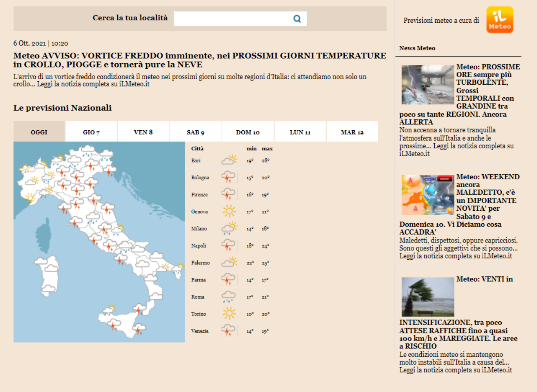Click Bologna's thunderstorm weather icon
Viewport: 537px width, 392px height.
(x=229, y=177)
